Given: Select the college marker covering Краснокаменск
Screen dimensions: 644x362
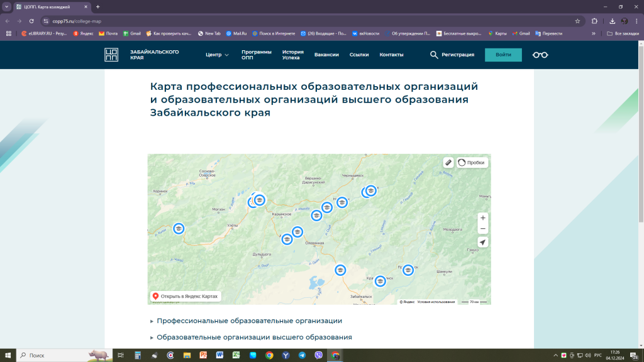Looking at the screenshot, I should 380,281.
